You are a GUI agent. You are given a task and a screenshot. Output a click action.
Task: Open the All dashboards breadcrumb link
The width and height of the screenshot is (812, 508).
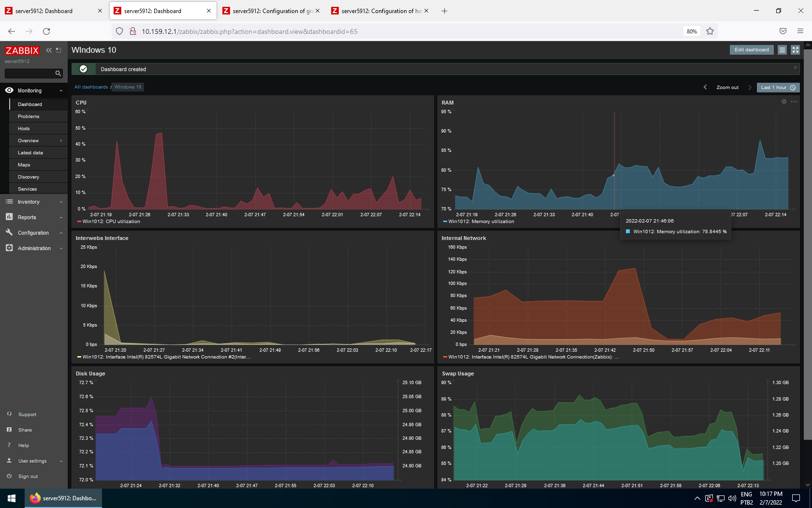(x=91, y=87)
